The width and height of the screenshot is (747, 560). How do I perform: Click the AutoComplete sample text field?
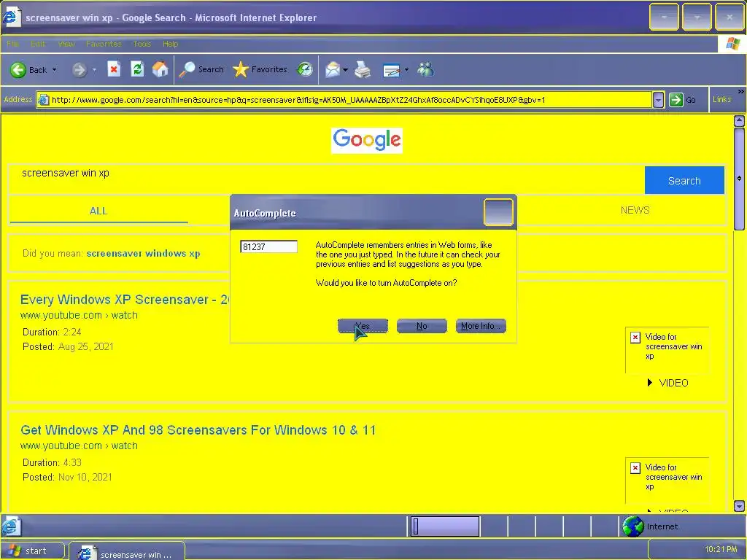tap(268, 246)
